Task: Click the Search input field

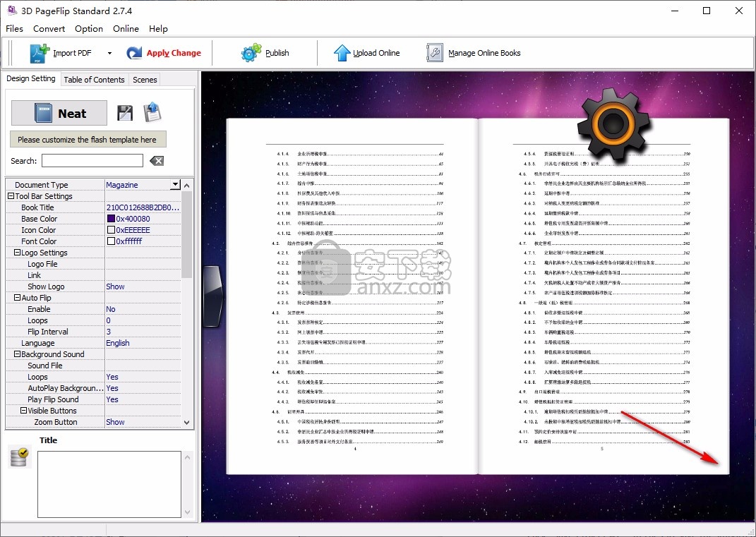Action: [92, 160]
